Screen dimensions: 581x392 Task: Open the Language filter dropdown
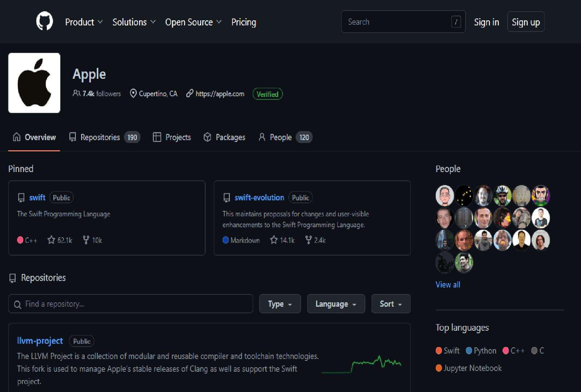pyautogui.click(x=336, y=304)
